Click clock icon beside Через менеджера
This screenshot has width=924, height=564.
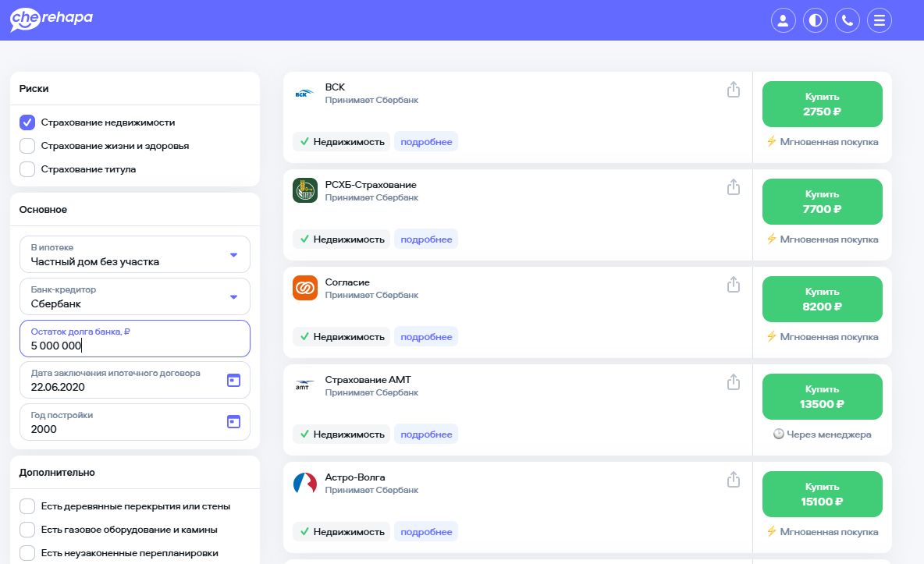[778, 435]
